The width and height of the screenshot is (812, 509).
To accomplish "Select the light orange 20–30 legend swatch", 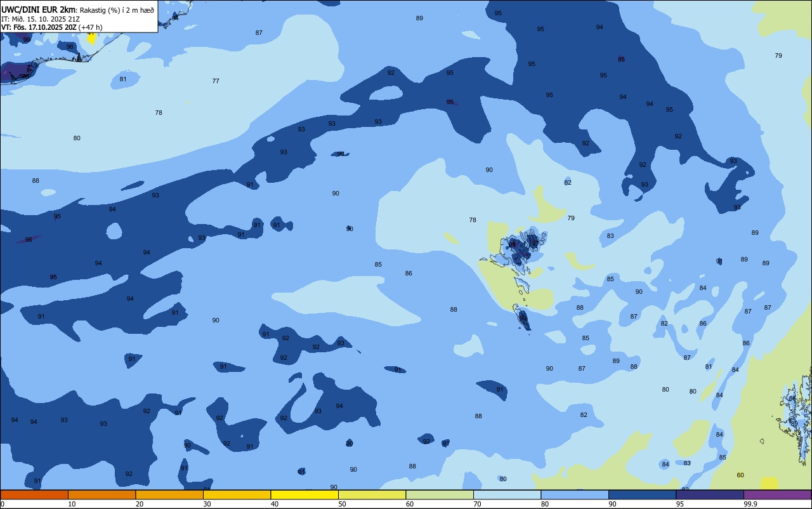I will pyautogui.click(x=169, y=494).
